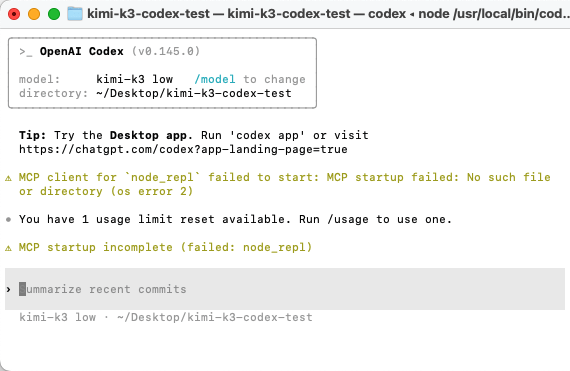This screenshot has height=371, width=570.
Task: Click the kimi-k3 low model value
Action: [135, 79]
